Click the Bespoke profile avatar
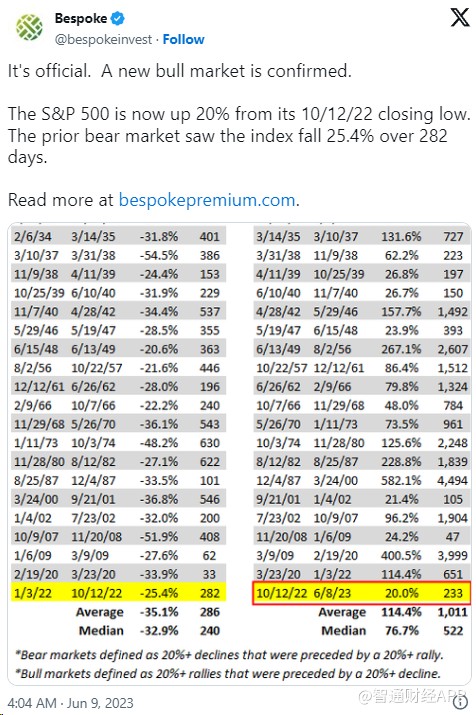Screen dimensions: 476x715 pos(29,27)
